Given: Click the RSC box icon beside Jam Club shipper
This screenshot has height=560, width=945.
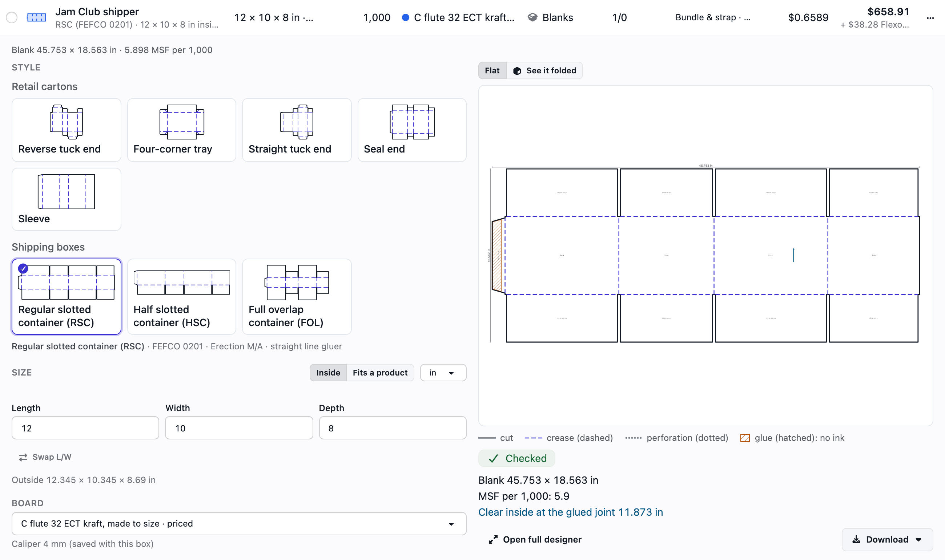Looking at the screenshot, I should pyautogui.click(x=36, y=17).
